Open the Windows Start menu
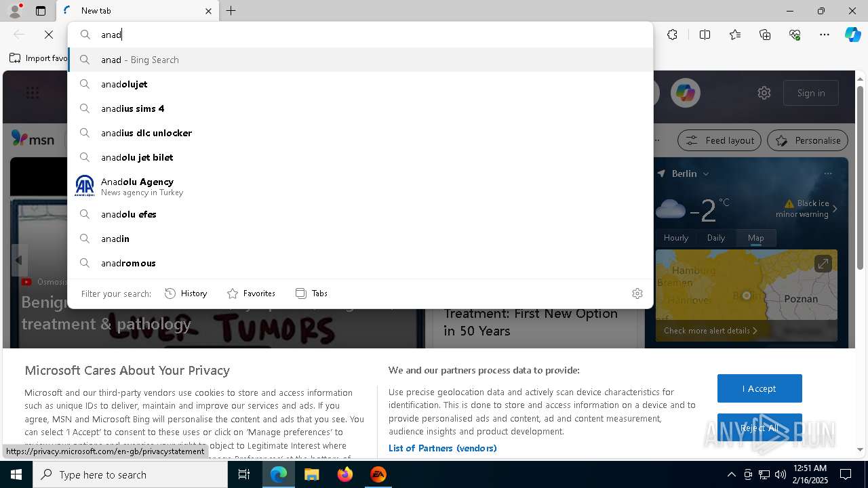This screenshot has height=488, width=868. (x=16, y=474)
